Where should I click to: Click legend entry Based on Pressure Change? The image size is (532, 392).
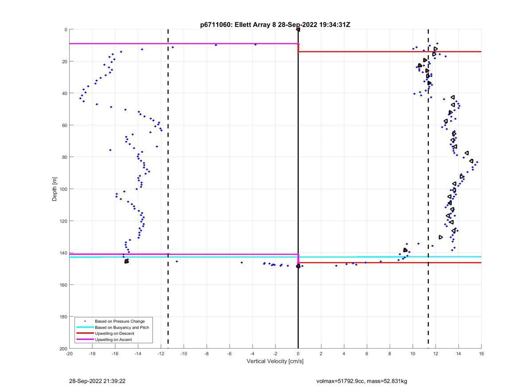pyautogui.click(x=120, y=321)
